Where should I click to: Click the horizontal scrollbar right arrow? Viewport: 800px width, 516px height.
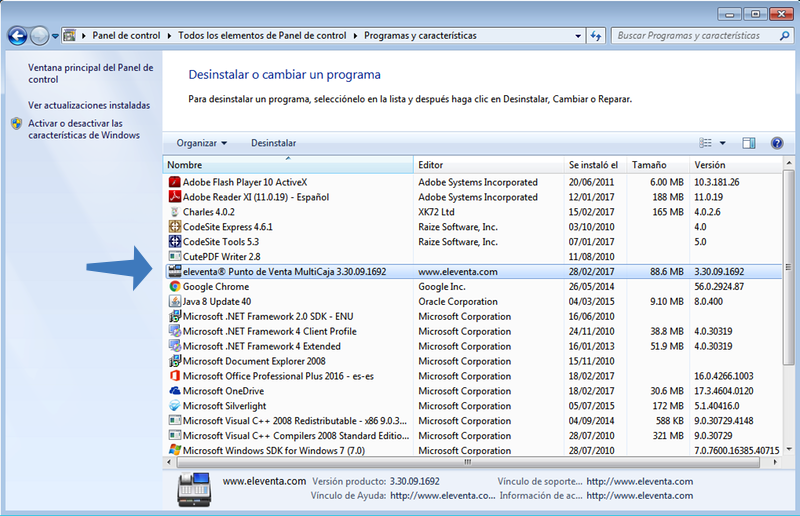pos(775,462)
